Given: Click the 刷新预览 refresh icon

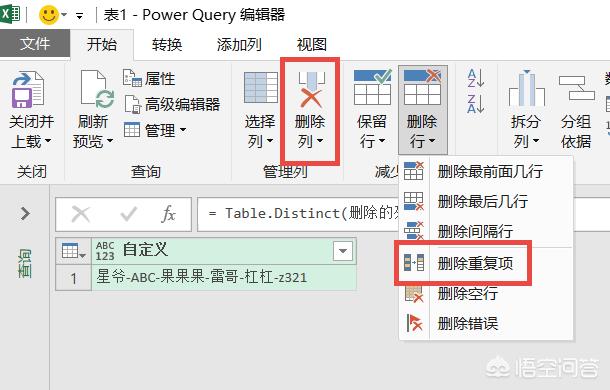Looking at the screenshot, I should [96, 90].
